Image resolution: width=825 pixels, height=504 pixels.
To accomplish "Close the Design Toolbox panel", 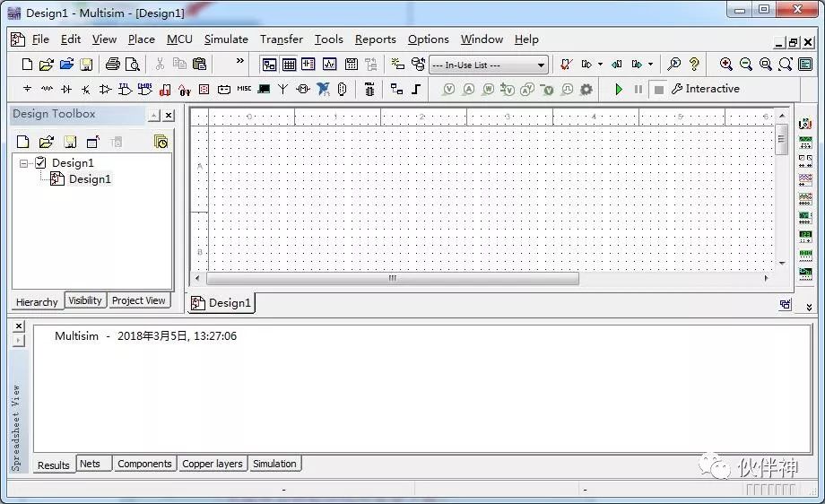I will [x=169, y=115].
